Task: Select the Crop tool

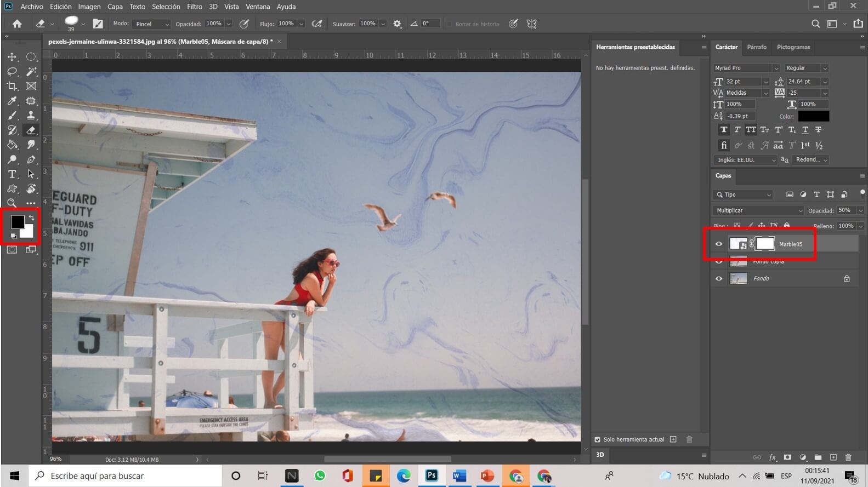Action: 12,86
